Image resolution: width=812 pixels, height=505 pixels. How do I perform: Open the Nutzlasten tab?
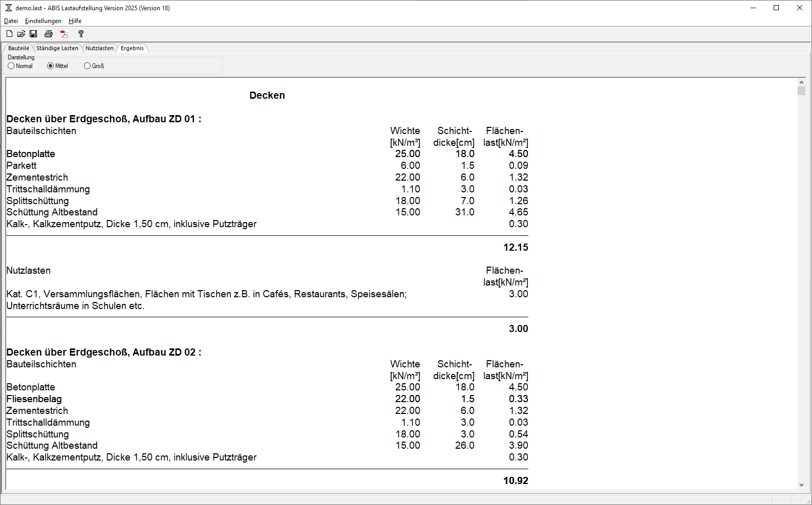pyautogui.click(x=99, y=48)
